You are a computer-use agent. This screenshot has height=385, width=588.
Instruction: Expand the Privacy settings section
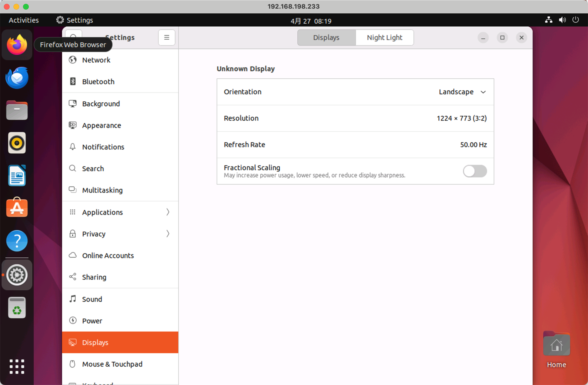tap(120, 234)
